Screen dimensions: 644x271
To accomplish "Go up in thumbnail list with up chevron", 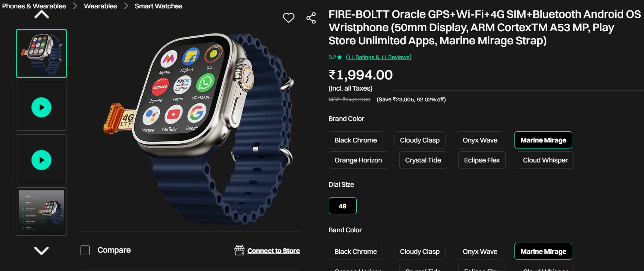I will tap(41, 15).
